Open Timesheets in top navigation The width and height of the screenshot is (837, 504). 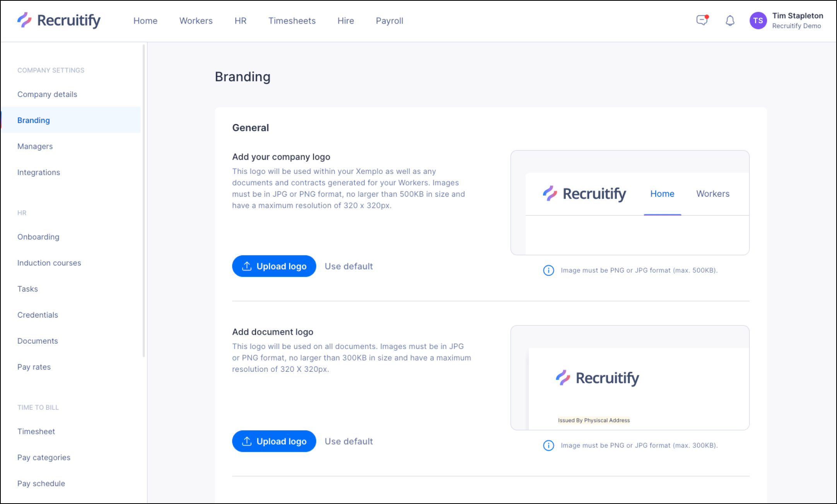(x=292, y=21)
